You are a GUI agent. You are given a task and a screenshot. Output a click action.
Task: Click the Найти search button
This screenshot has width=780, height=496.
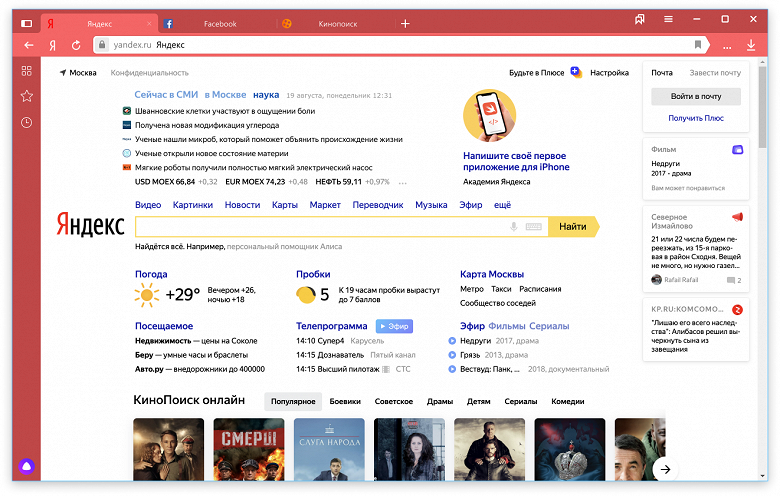click(x=573, y=227)
